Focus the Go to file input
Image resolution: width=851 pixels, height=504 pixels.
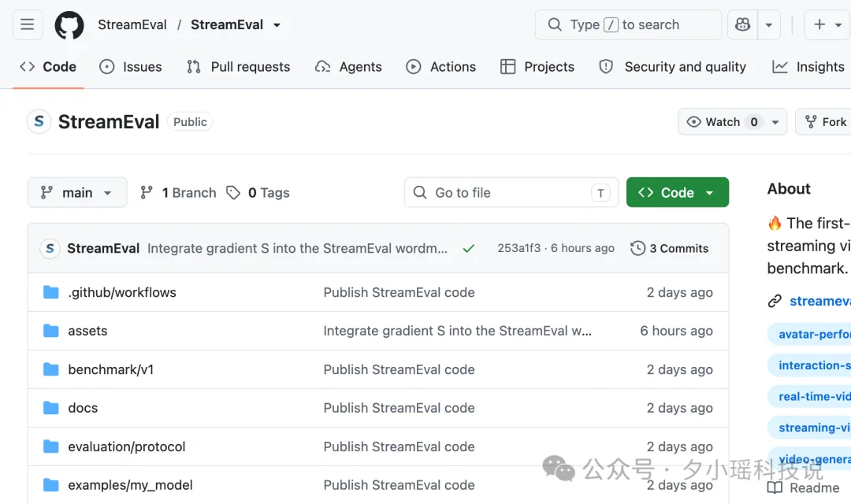(511, 193)
